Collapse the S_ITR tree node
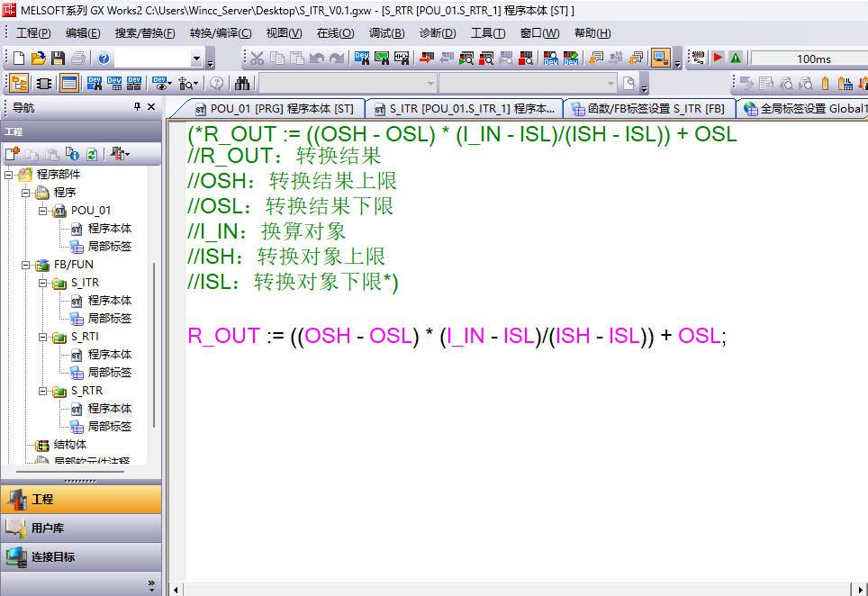The width and height of the screenshot is (868, 596). tap(42, 283)
